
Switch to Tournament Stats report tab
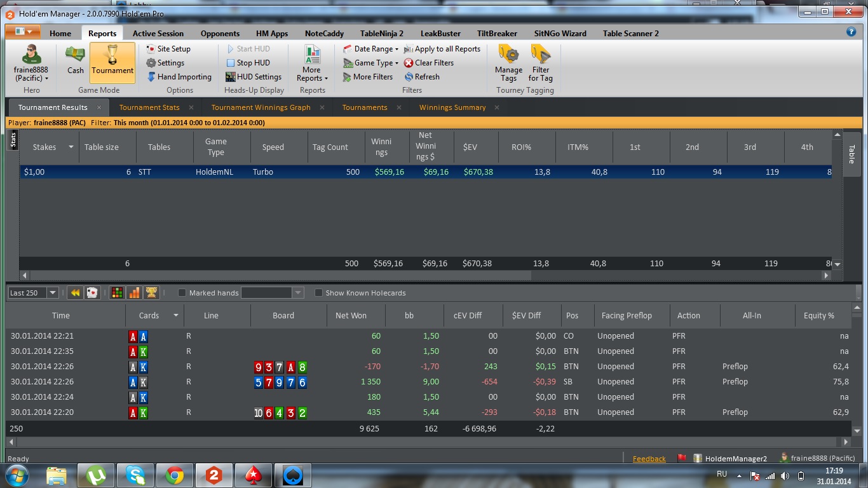click(x=149, y=107)
